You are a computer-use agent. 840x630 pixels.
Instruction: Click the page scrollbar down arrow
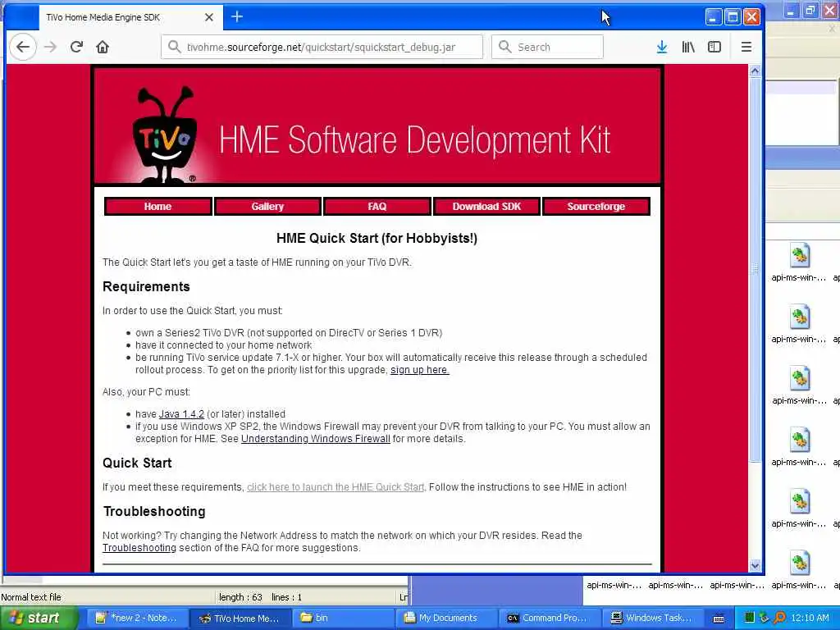coord(755,566)
